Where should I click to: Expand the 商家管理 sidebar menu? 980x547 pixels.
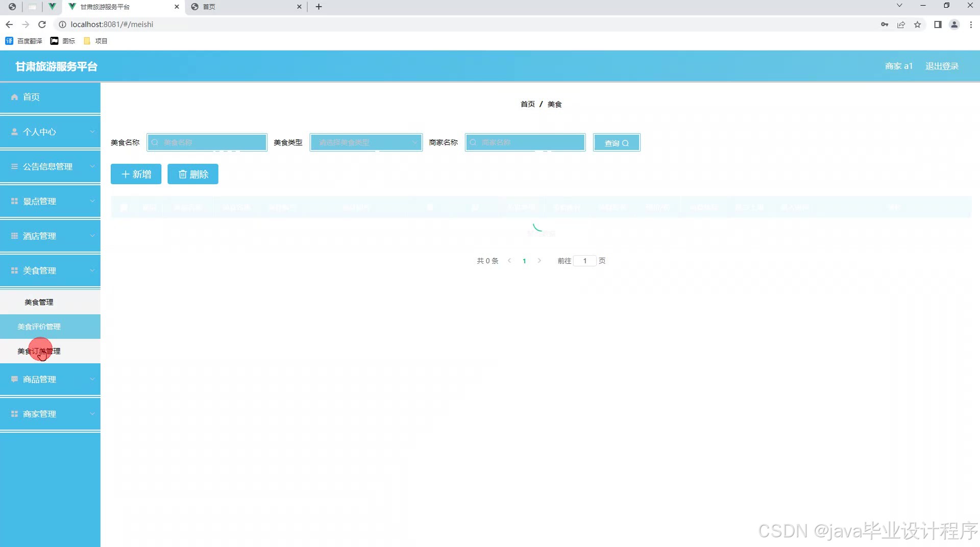[50, 414]
